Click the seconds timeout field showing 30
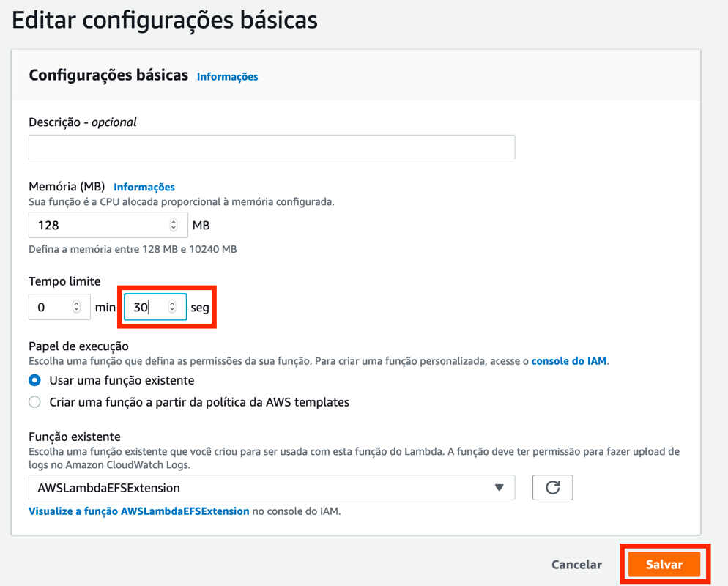 [155, 307]
